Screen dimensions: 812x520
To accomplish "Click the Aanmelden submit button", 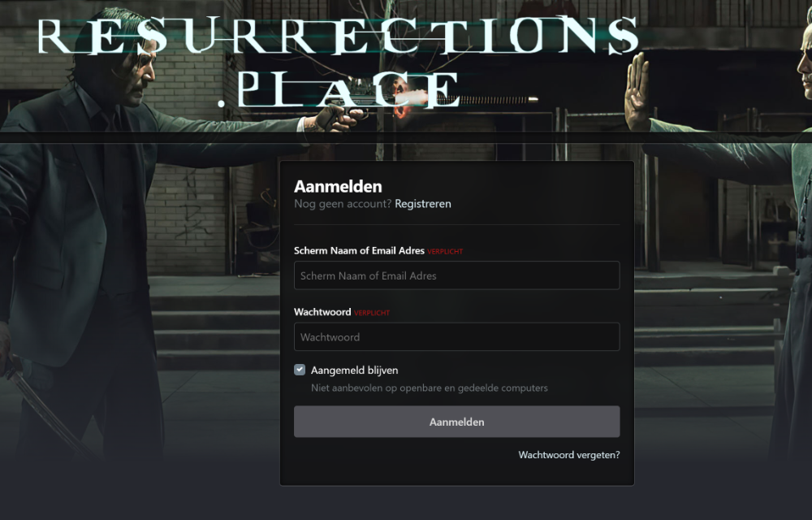I will [x=456, y=422].
